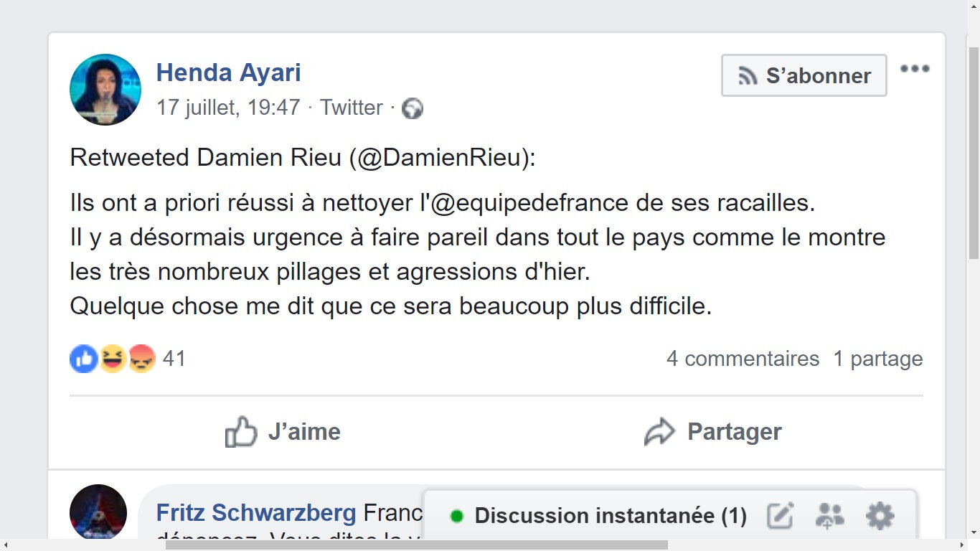Screen dimensions: 980x551
Task: Open Henda Ayari's profile picture
Action: tap(105, 90)
